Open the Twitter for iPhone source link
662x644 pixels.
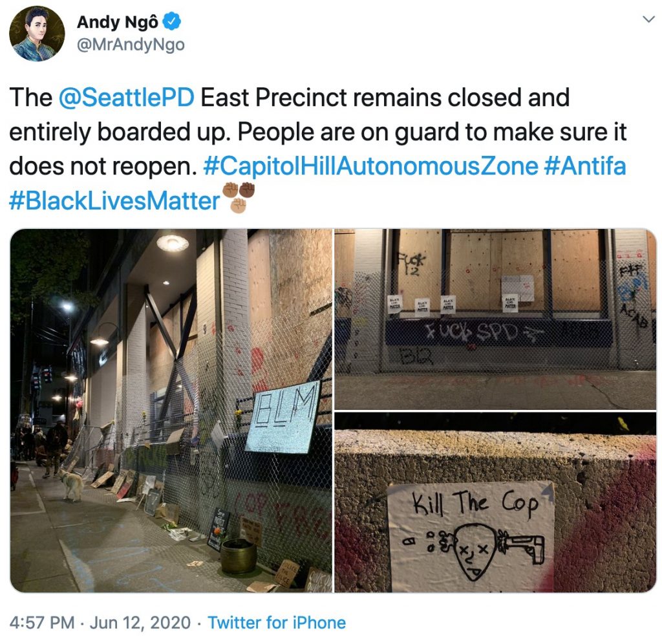coord(277,623)
